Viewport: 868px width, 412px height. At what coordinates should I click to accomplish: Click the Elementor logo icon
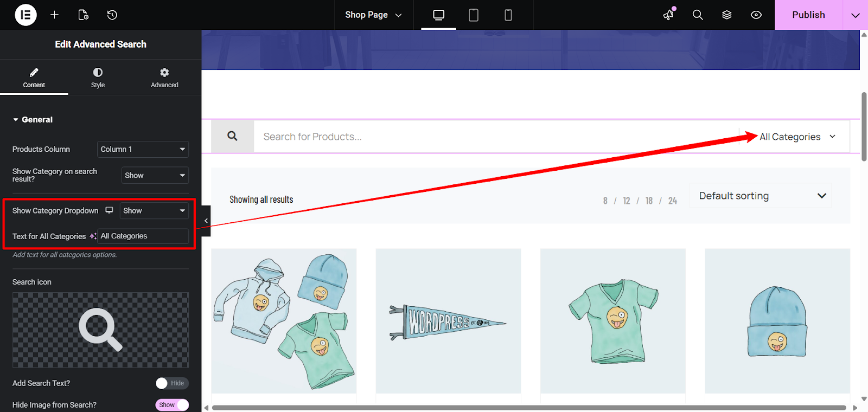click(25, 15)
